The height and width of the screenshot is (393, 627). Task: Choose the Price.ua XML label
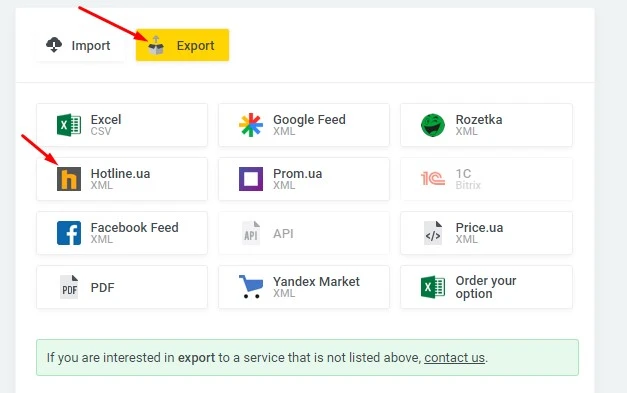[x=479, y=233]
